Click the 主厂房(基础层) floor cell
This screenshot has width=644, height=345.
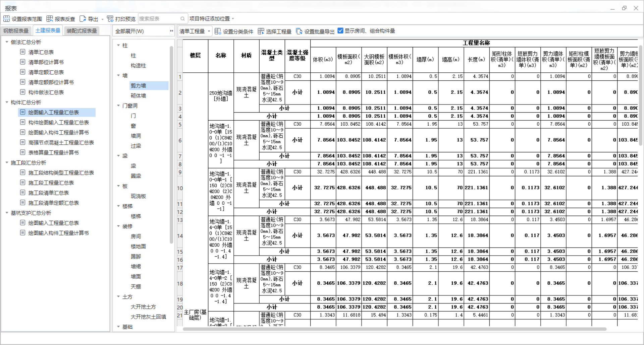195,315
